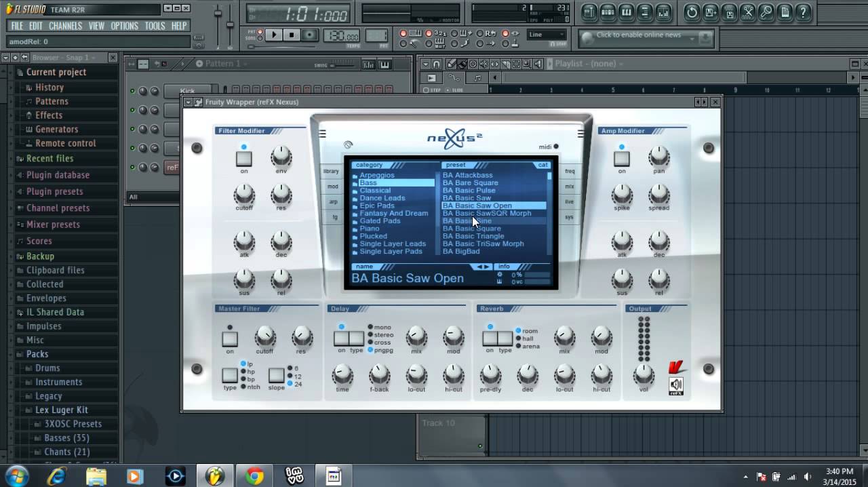Click the Output vol knob
The width and height of the screenshot is (868, 487).
tap(644, 374)
